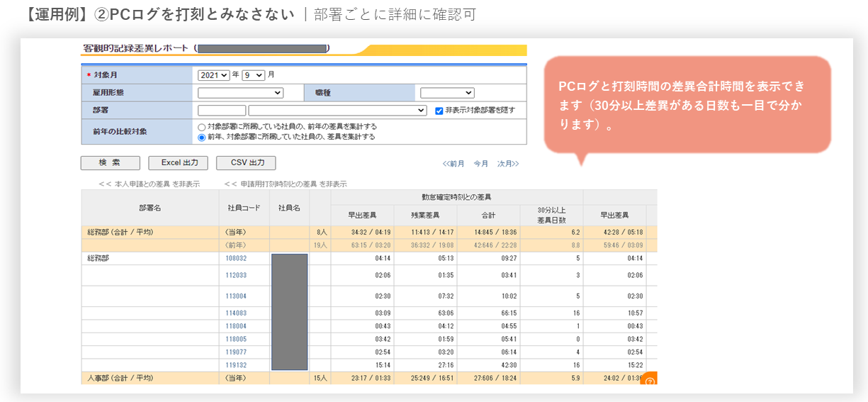This screenshot has height=402, width=868.
Task: Click the 部署名 column header
Action: (x=150, y=208)
